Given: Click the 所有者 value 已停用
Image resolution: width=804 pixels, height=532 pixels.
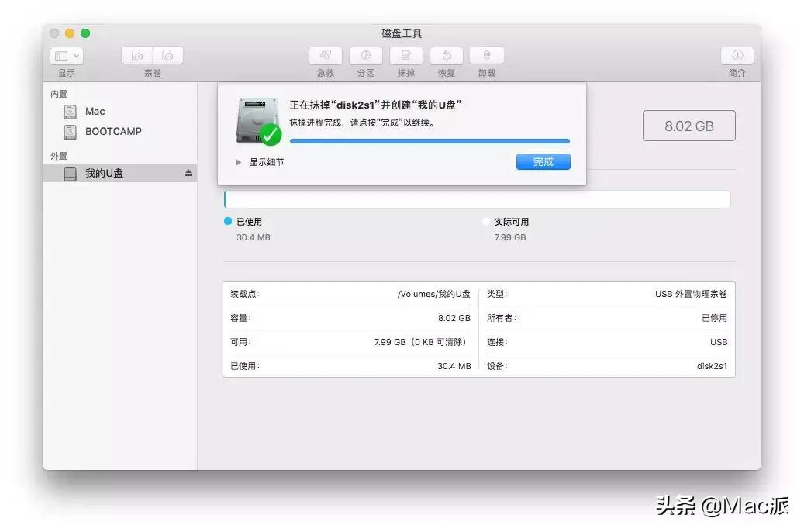Looking at the screenshot, I should click(714, 318).
